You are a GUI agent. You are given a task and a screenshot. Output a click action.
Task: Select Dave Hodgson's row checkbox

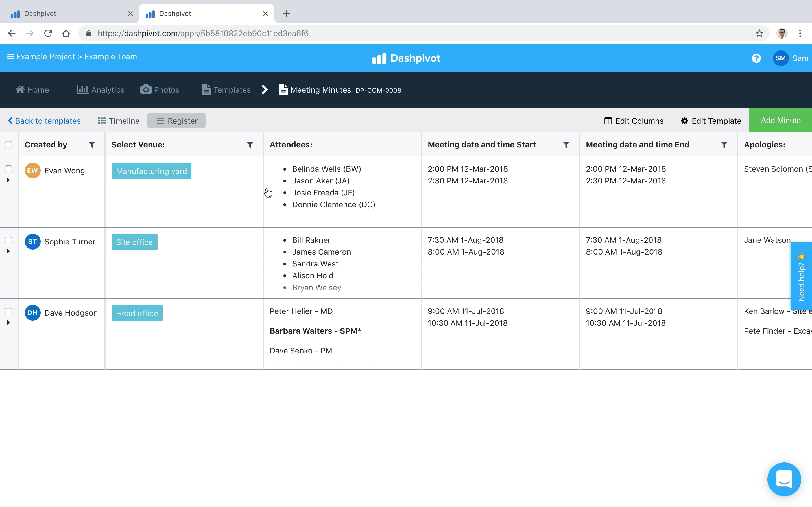[x=9, y=311]
